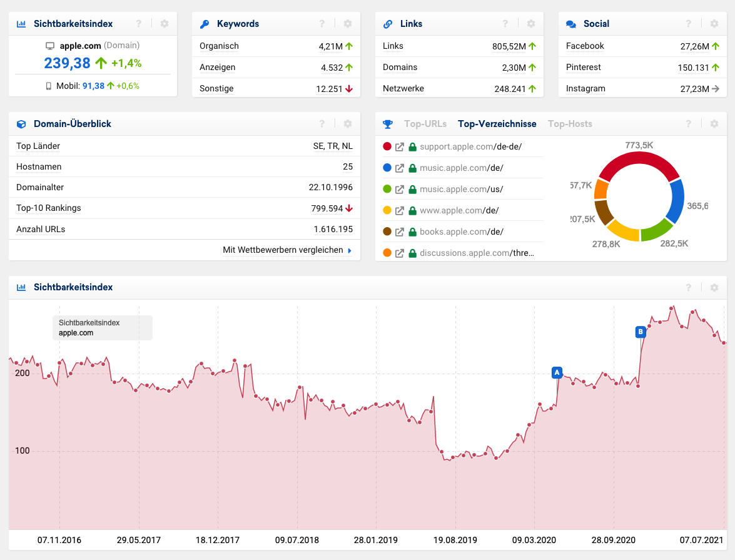Click the Mobil visibility value 91,38

coord(93,86)
